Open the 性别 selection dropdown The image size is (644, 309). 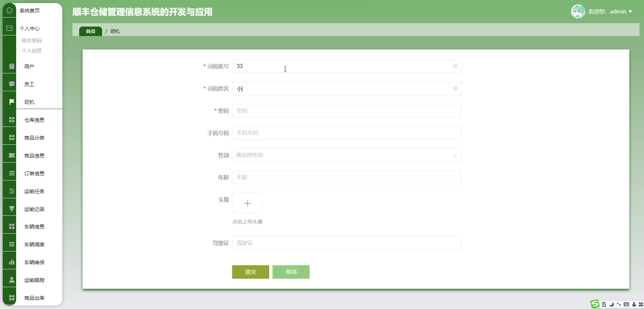pyautogui.click(x=347, y=155)
